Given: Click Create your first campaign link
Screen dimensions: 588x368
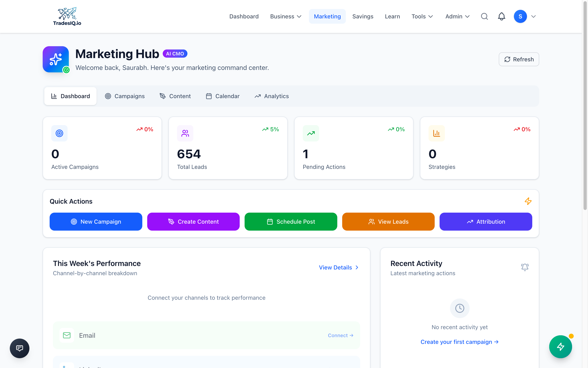Looking at the screenshot, I should pos(459,342).
